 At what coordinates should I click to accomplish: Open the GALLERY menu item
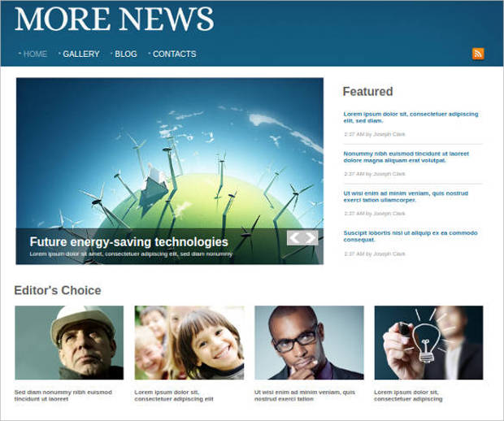tap(81, 54)
